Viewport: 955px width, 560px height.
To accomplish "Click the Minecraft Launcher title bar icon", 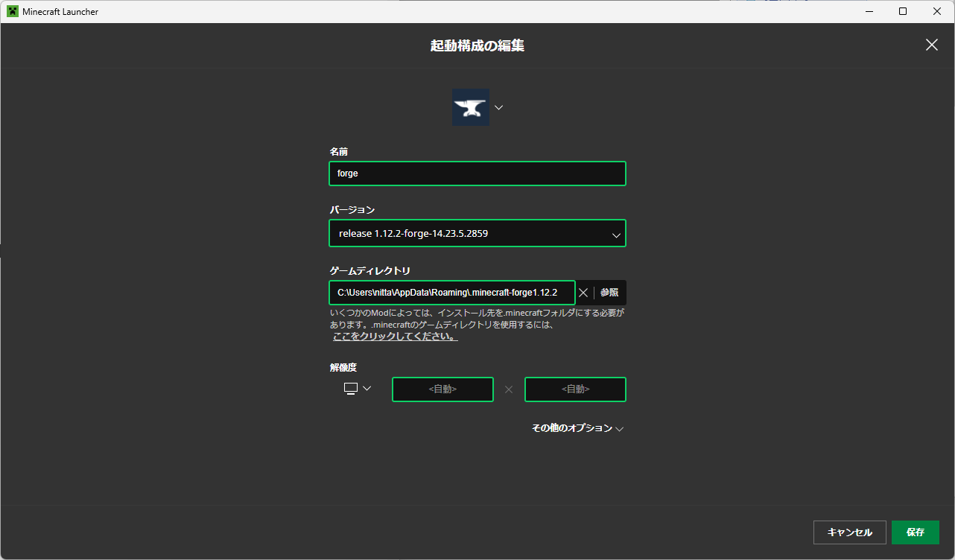I will [12, 11].
